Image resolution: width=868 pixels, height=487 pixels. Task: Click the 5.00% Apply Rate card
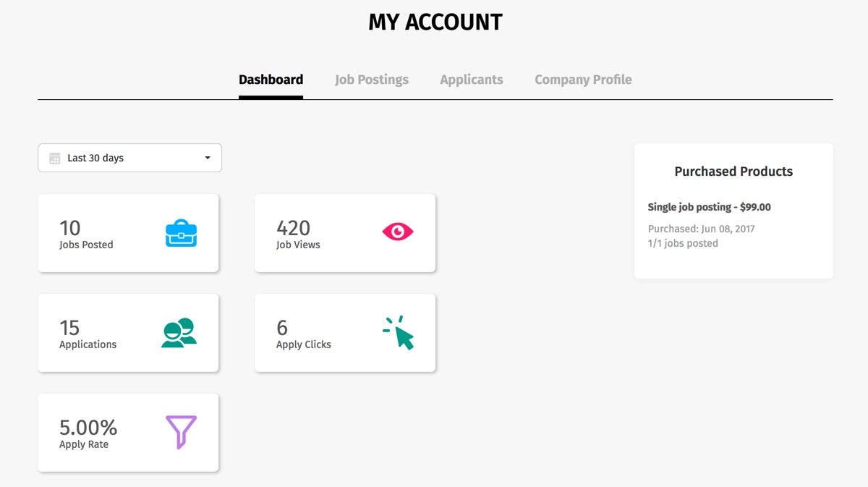click(128, 432)
